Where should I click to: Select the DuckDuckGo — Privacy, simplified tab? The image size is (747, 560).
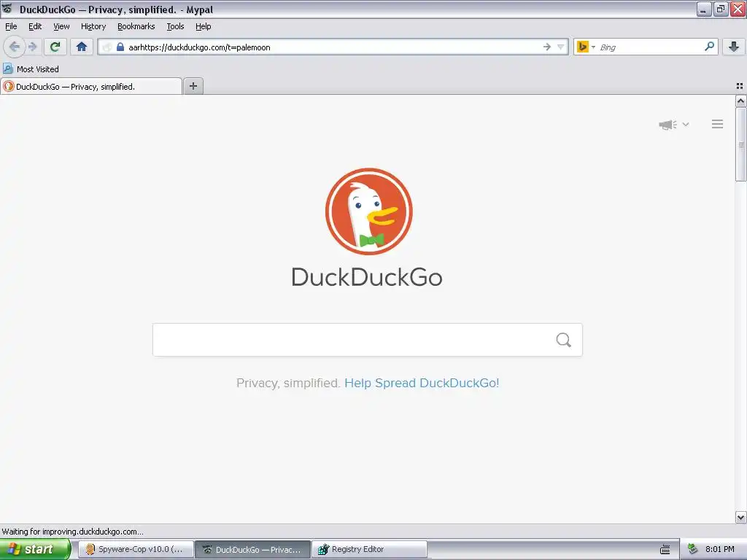click(91, 87)
